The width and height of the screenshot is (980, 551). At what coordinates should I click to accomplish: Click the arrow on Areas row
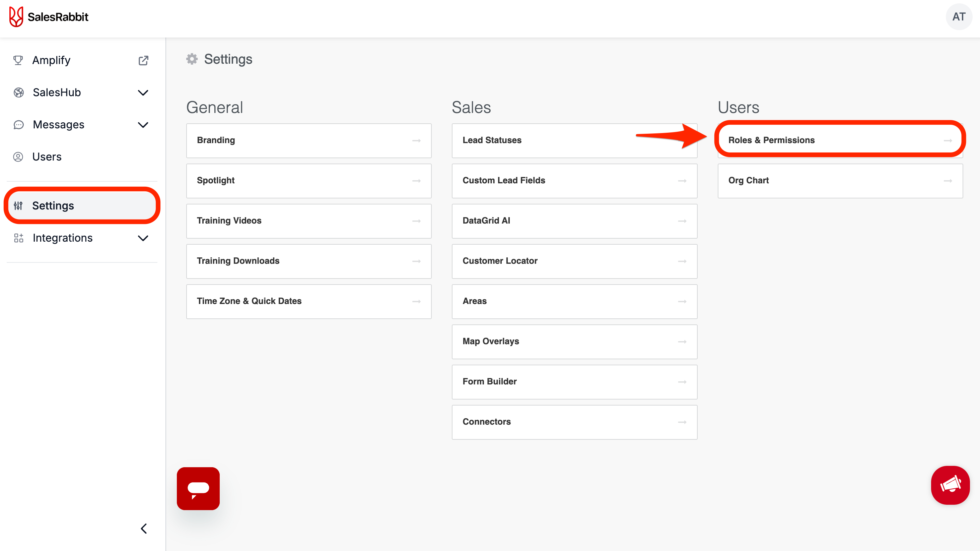pos(682,301)
